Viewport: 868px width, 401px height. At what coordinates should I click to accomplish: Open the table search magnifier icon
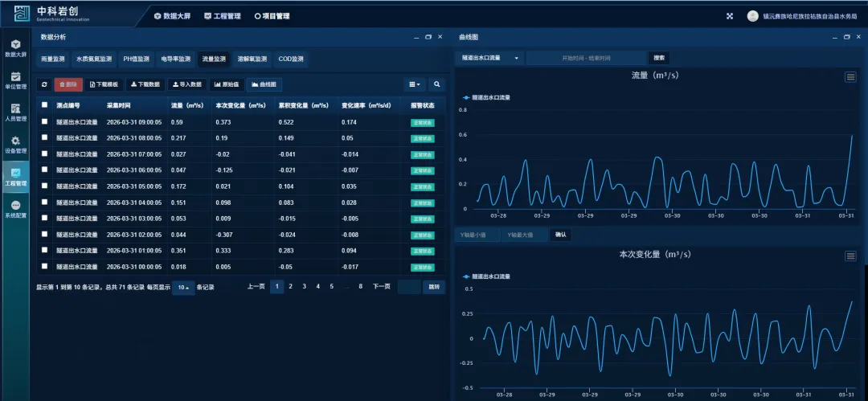pos(437,84)
